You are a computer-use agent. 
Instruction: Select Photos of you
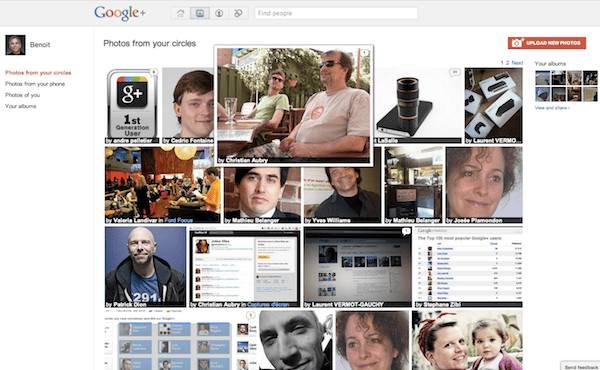tap(22, 95)
